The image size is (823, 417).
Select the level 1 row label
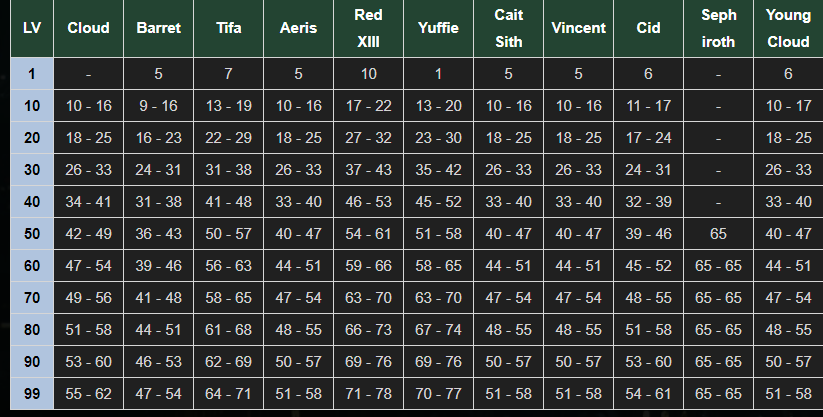pos(31,73)
